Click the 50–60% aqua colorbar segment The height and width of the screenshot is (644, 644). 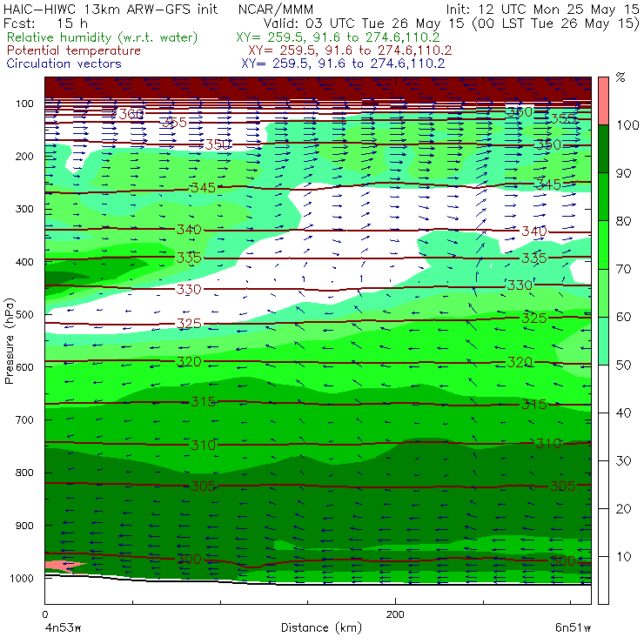[x=603, y=341]
